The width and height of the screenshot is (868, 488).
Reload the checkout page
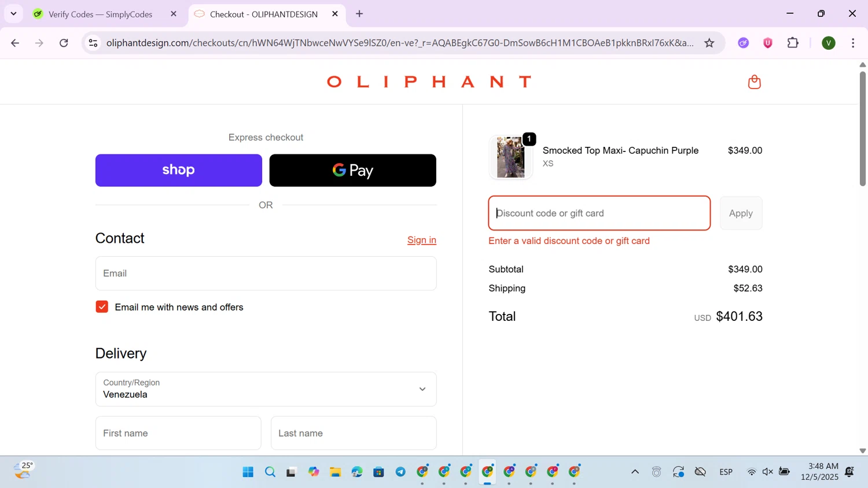pos(64,43)
